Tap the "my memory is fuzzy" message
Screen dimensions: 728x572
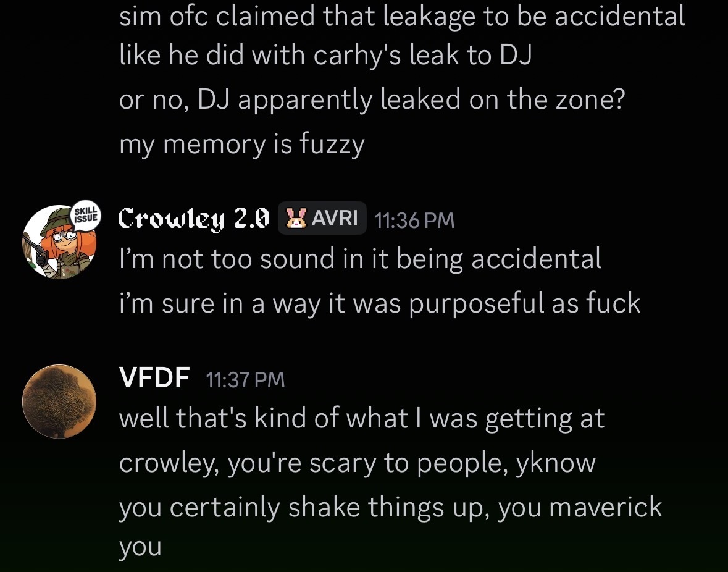241,144
